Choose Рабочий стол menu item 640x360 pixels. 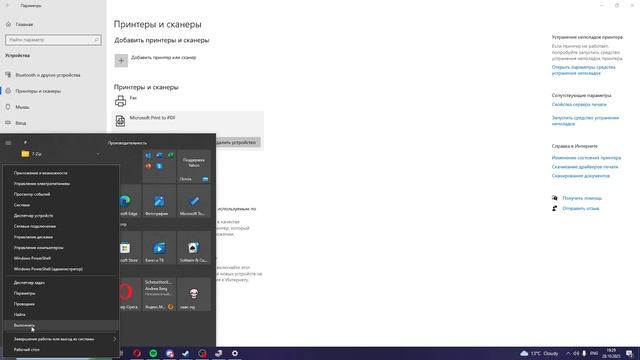point(61,349)
